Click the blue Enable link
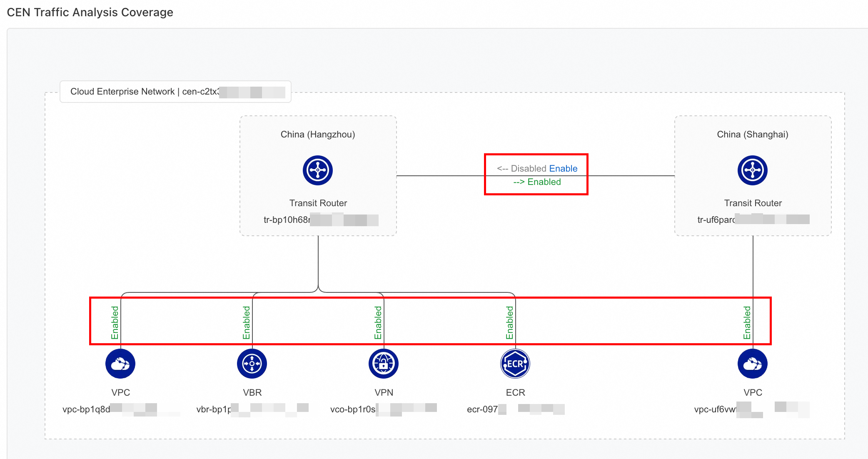 [563, 168]
